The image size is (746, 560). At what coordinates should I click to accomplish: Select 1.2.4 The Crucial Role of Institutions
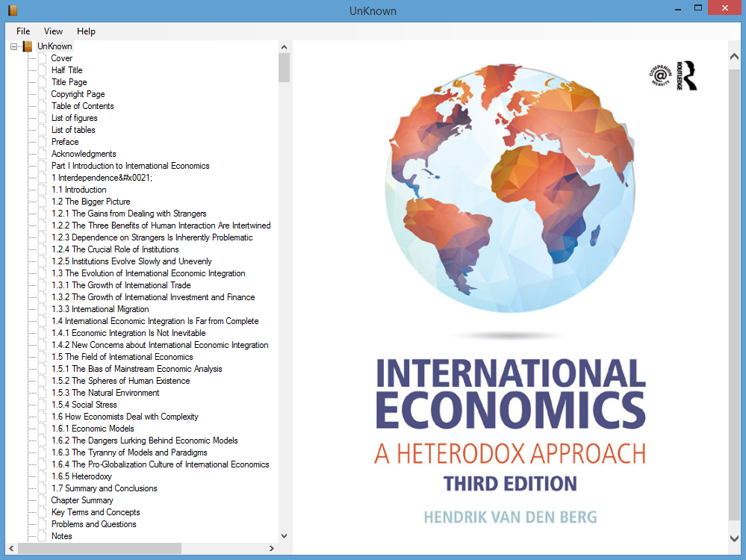pos(115,249)
